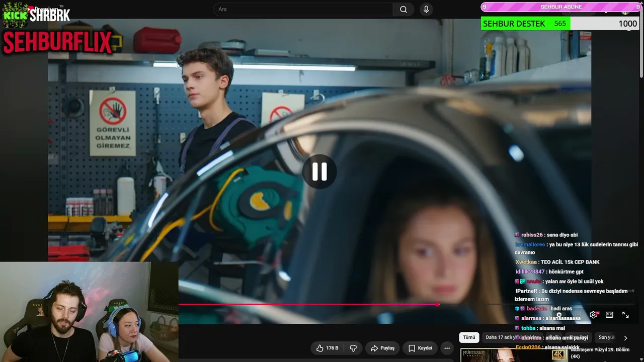Select the Son yük filter chip
The image size is (644, 362).
pos(606,338)
